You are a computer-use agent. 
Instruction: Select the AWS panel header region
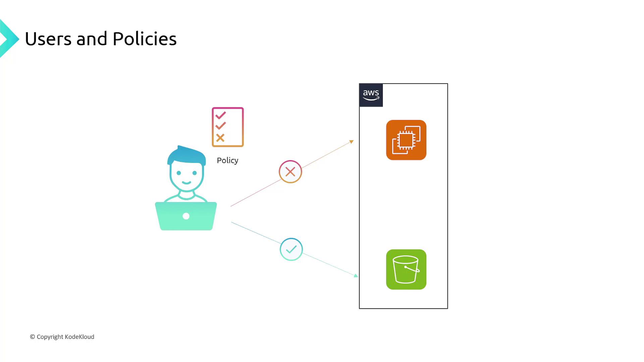pos(371,95)
